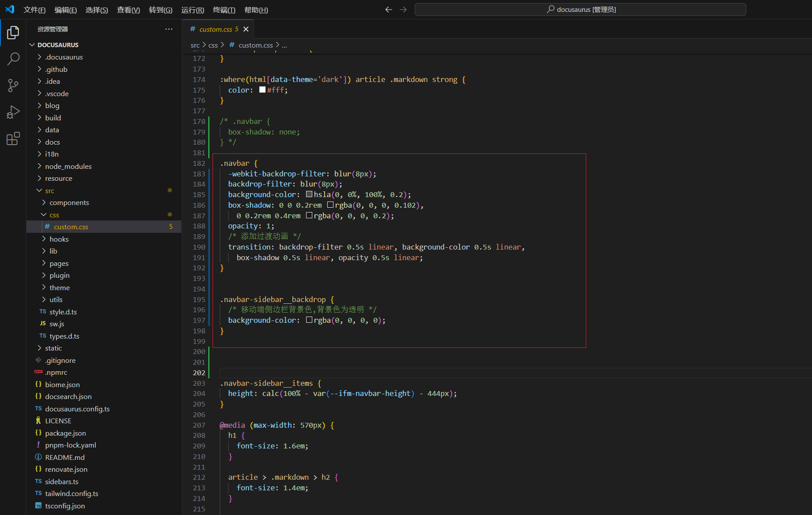Go back using the left arrow

click(x=389, y=9)
